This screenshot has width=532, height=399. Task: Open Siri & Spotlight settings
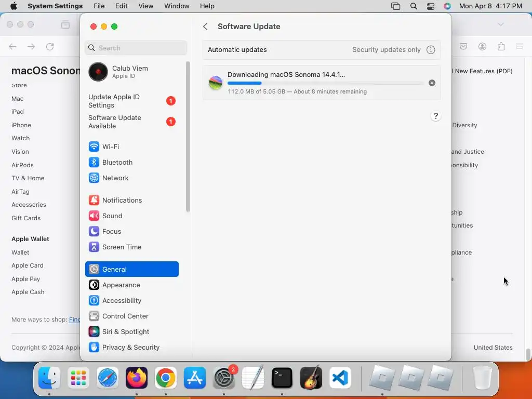tap(131, 332)
